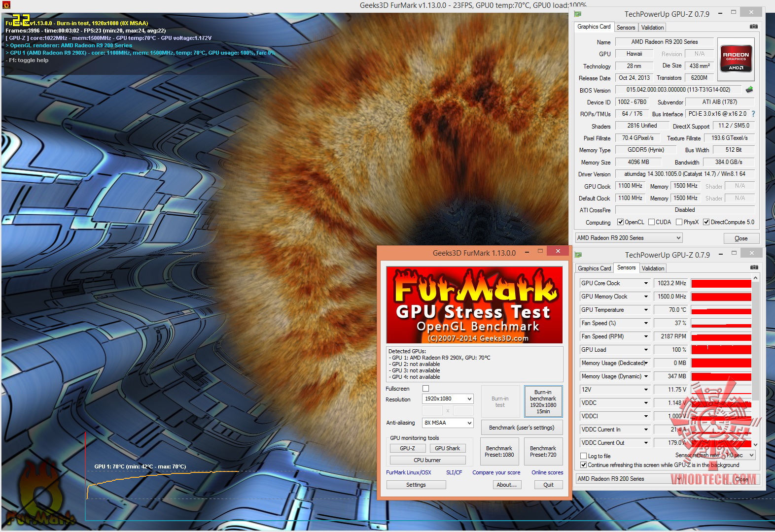Click the About... button in FurMark
This screenshot has width=775, height=532.
[506, 485]
